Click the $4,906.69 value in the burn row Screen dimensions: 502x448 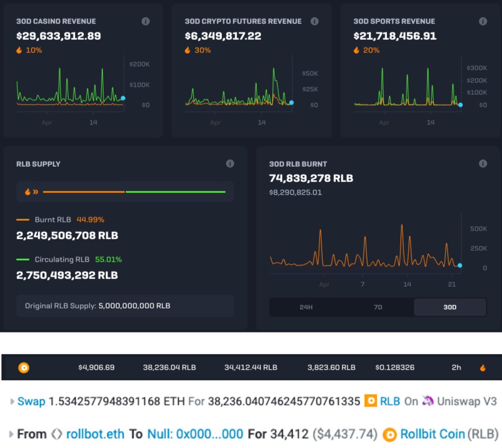point(96,367)
